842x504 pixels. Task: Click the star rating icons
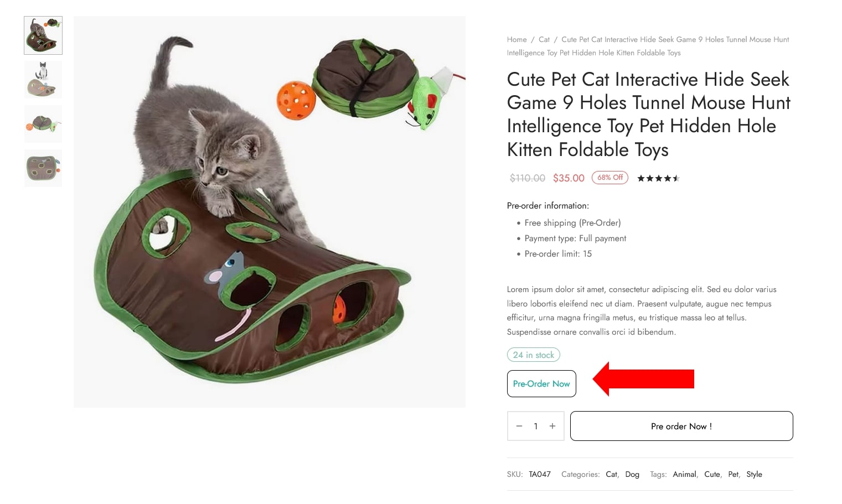658,178
